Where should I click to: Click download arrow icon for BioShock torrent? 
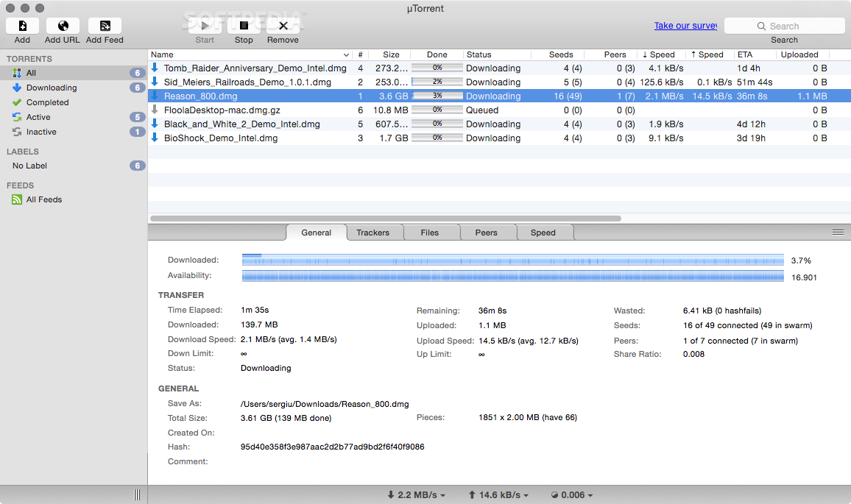155,138
